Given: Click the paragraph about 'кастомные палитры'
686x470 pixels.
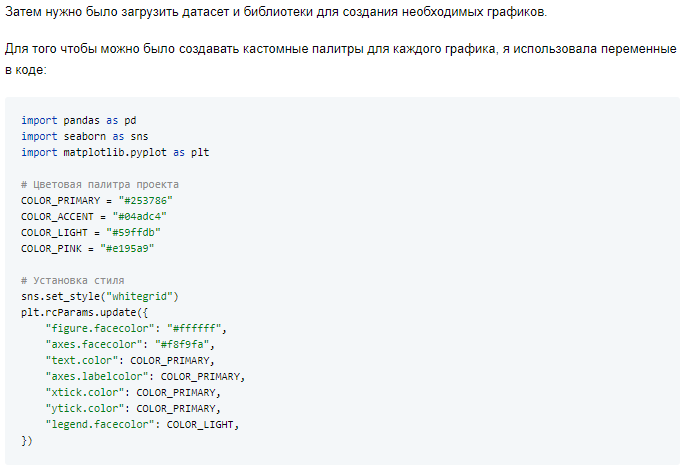Looking at the screenshot, I should point(341,59).
